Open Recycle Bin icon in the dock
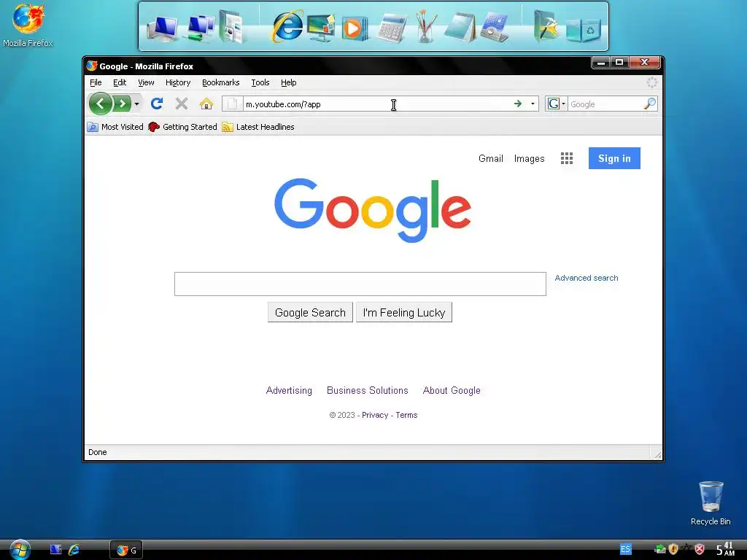 [x=584, y=29]
